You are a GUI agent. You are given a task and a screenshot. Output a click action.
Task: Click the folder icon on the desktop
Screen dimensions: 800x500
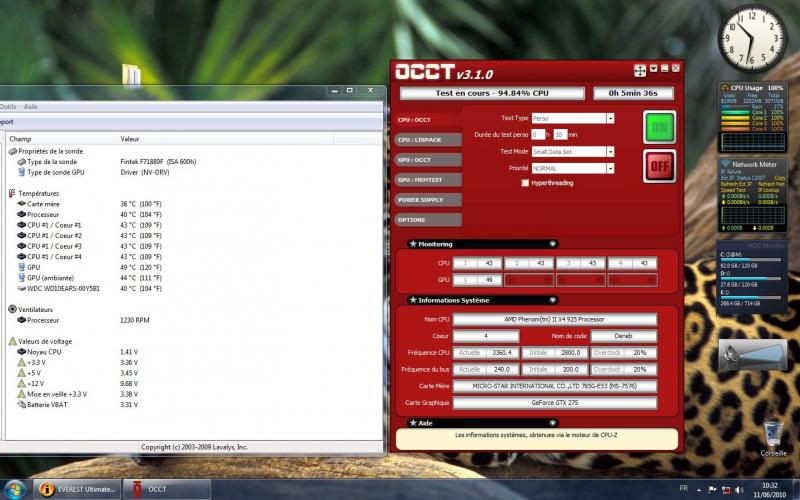[x=131, y=74]
